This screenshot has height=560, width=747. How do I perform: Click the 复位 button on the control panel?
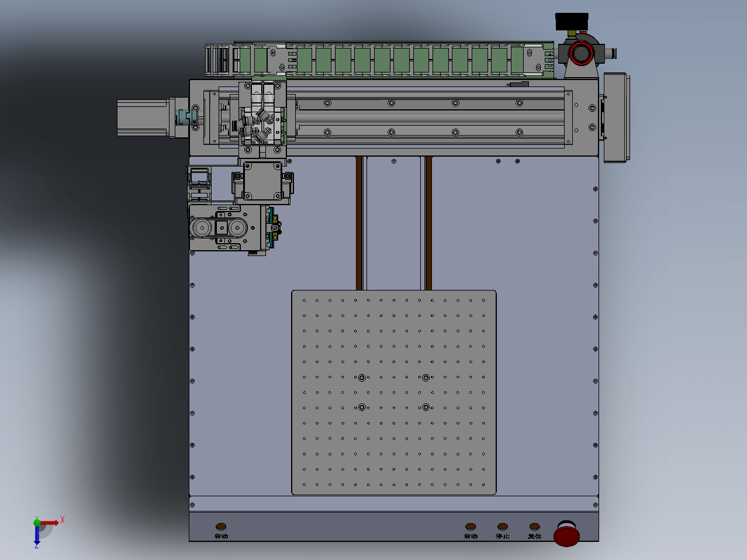pos(534,527)
